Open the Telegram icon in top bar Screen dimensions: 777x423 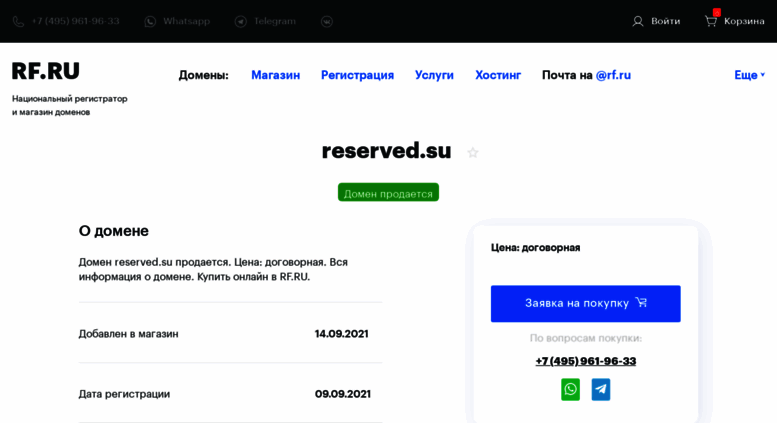[241, 22]
